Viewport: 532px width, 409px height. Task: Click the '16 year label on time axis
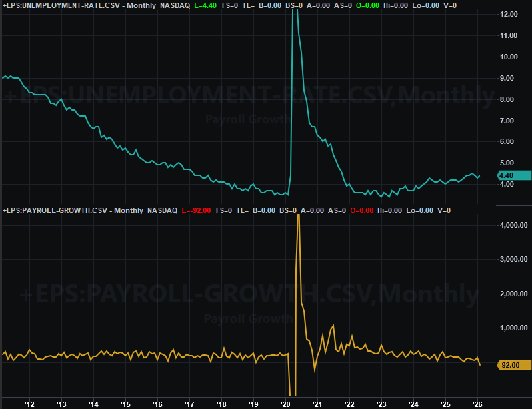click(157, 404)
